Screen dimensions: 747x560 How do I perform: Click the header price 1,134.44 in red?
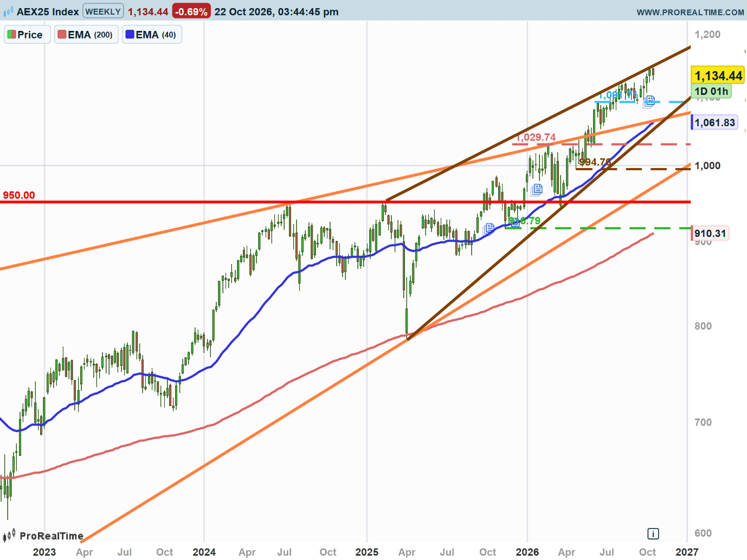pos(148,11)
